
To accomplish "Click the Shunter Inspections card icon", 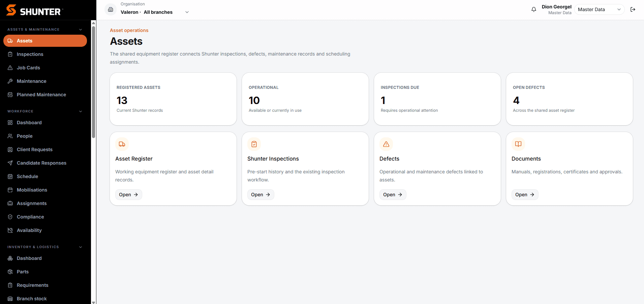I will pyautogui.click(x=254, y=144).
